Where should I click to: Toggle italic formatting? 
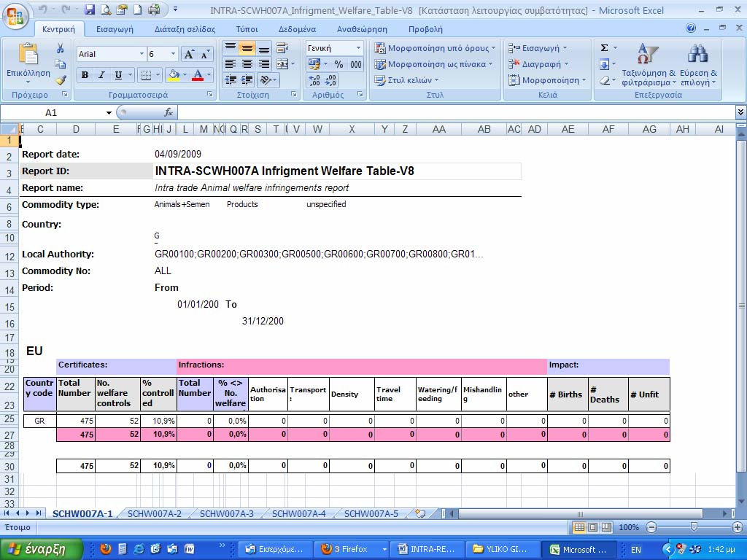point(101,75)
